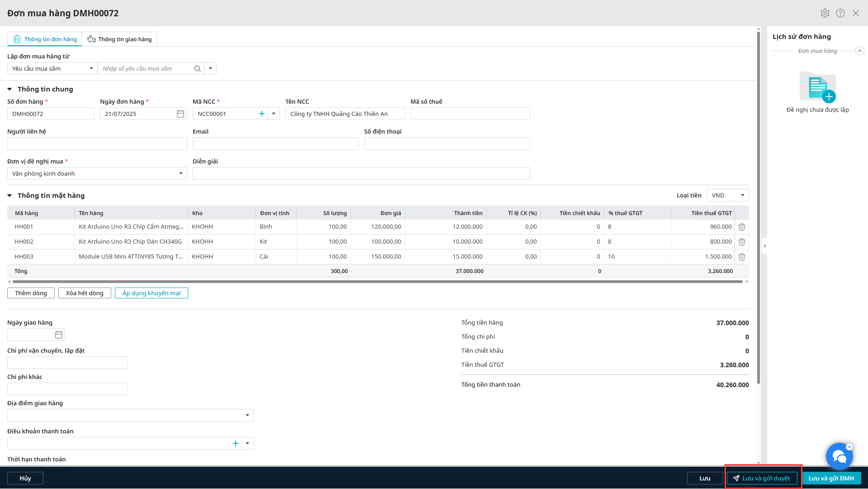Image resolution: width=868 pixels, height=489 pixels.
Task: Click search icon in purchase request field
Action: [197, 68]
